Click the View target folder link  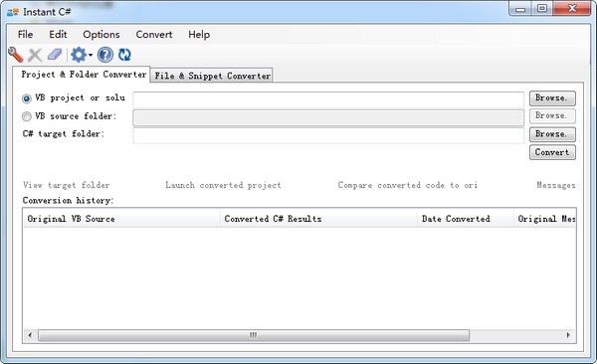pos(67,185)
